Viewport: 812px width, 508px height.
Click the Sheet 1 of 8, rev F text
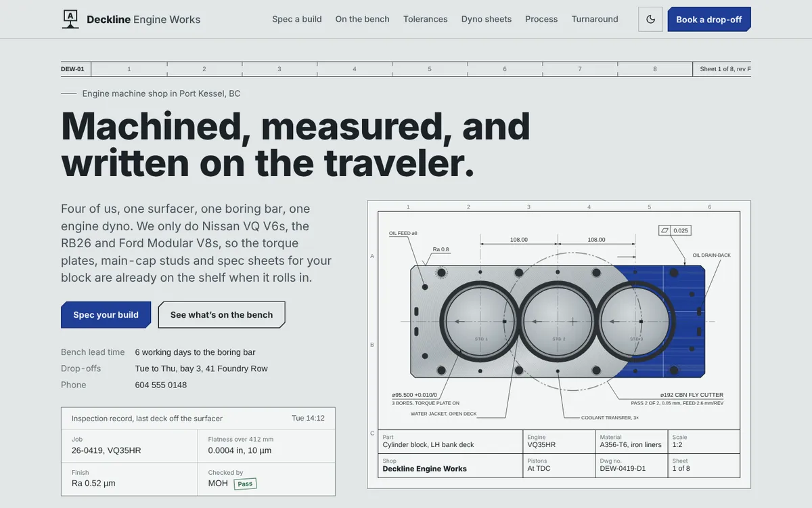click(x=725, y=69)
